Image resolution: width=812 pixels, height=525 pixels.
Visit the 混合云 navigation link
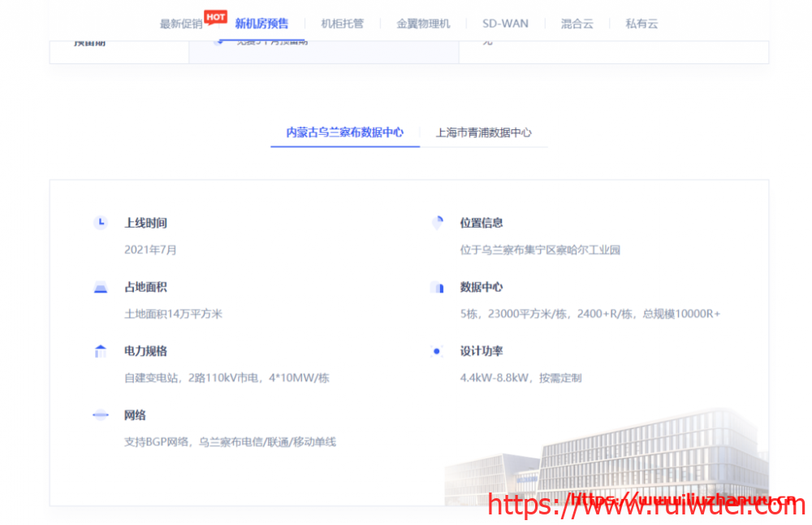pos(577,24)
